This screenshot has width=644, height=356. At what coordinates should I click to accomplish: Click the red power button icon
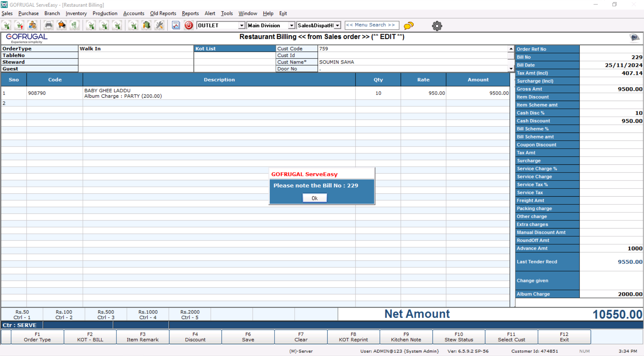189,25
